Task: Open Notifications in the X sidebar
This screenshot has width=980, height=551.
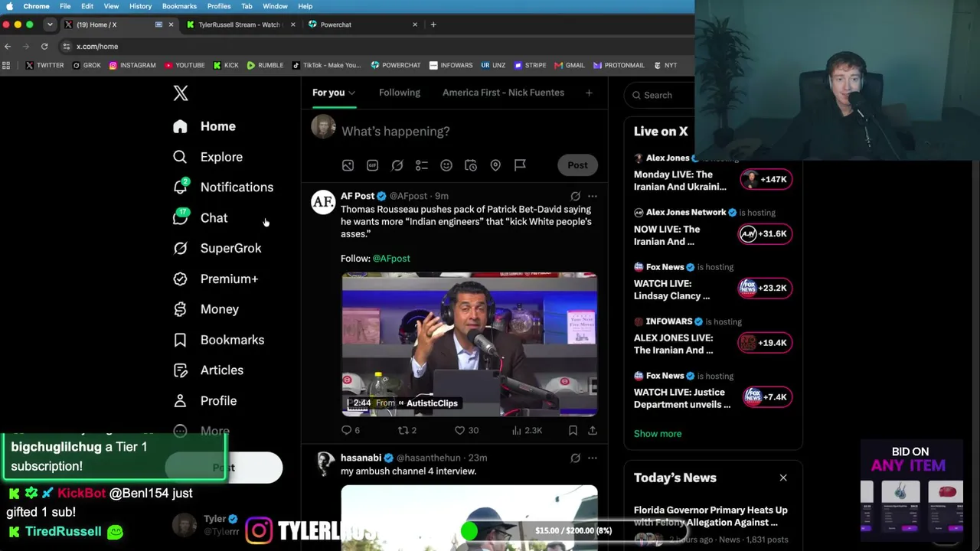Action: [223, 187]
